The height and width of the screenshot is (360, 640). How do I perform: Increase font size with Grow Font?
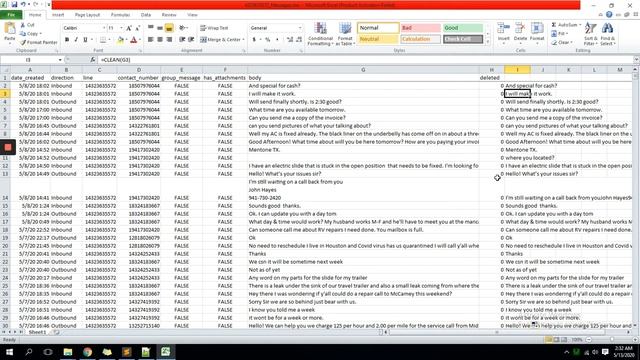coord(129,28)
